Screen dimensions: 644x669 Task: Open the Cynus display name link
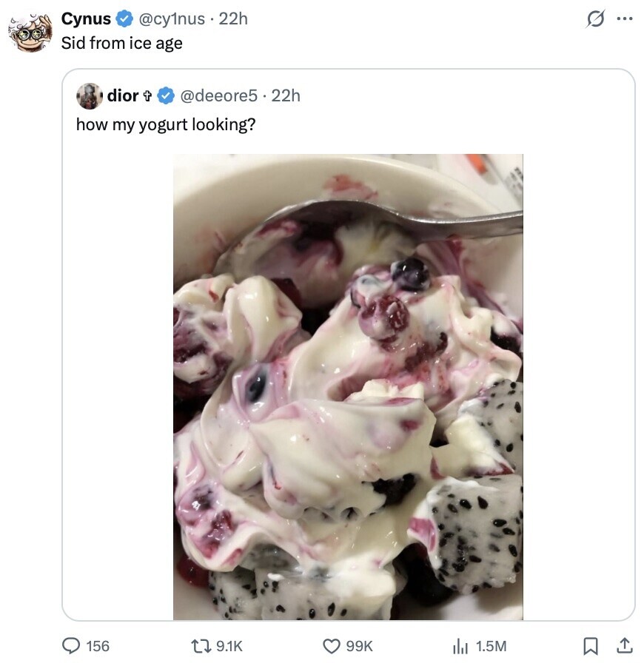tap(86, 19)
